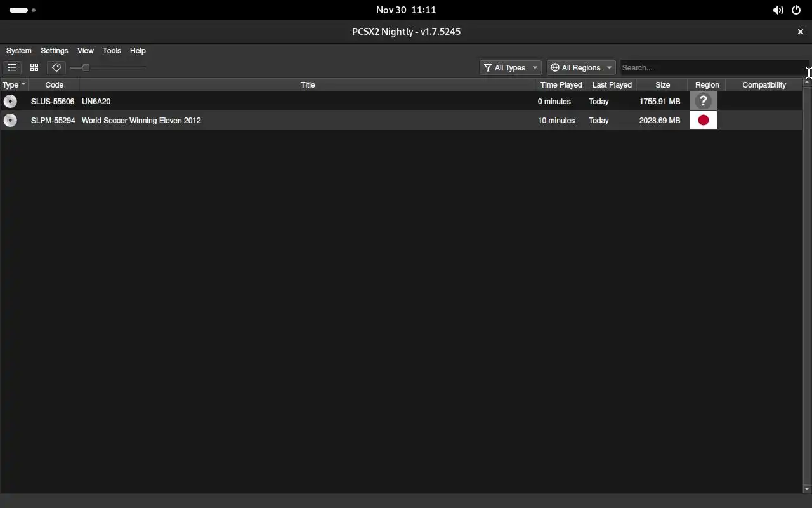
Task: Open the power menu icon
Action: [796, 10]
